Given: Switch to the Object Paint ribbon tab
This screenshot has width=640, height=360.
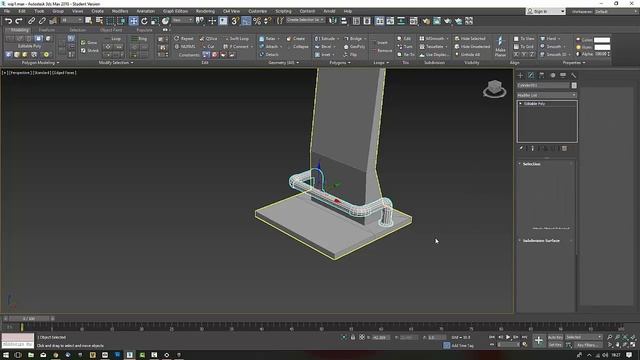Looking at the screenshot, I should [x=111, y=30].
